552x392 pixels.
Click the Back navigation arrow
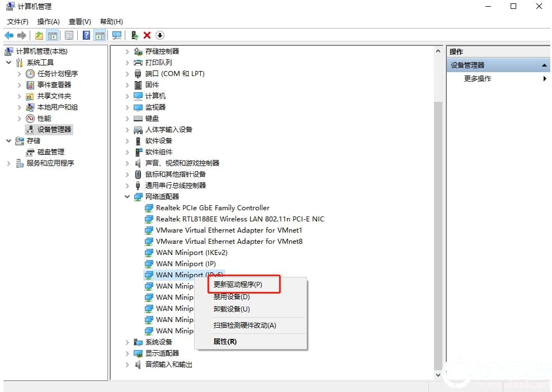[9, 35]
